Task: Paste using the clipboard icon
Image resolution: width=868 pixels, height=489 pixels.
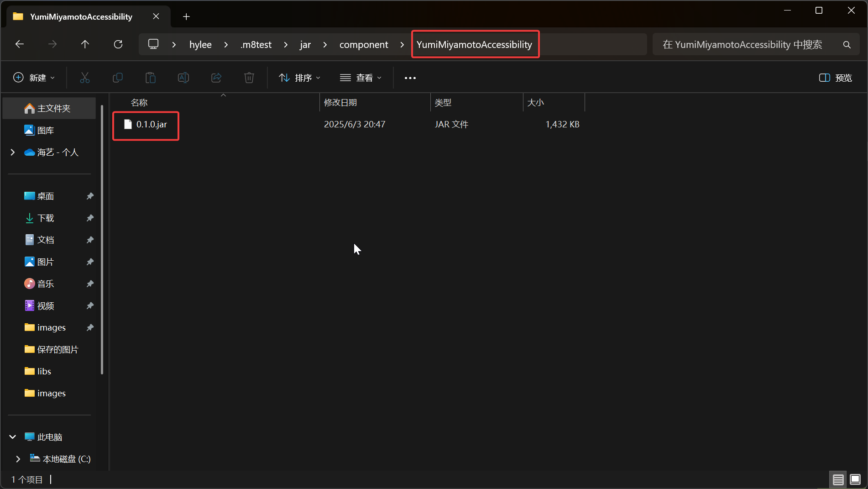Action: [x=151, y=78]
